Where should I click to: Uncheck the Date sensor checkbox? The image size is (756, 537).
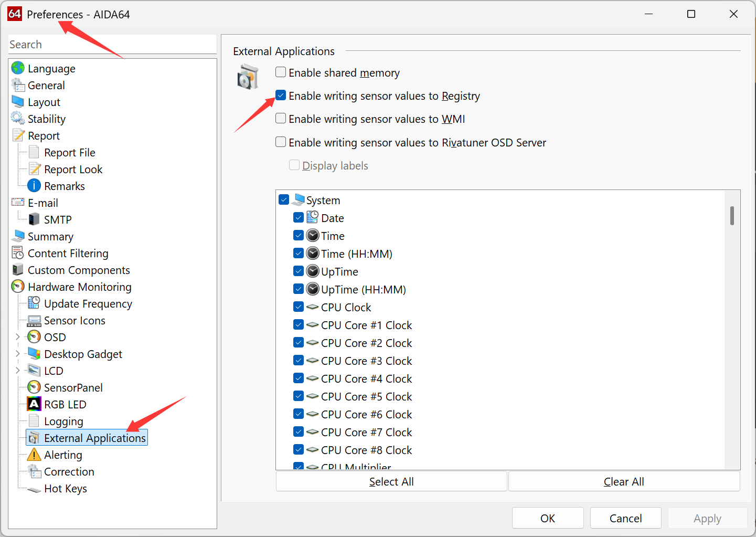pyautogui.click(x=299, y=217)
